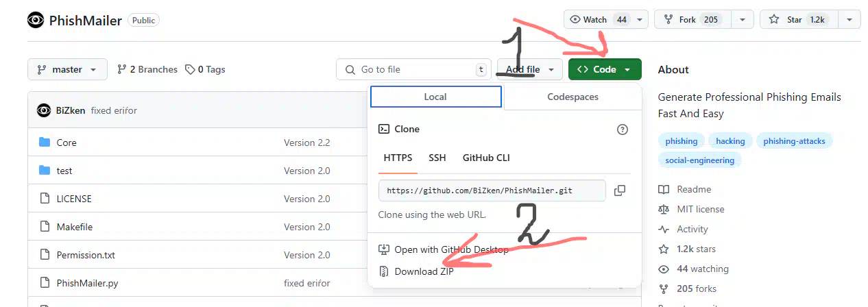The width and height of the screenshot is (868, 307).
Task: Open the MIT license link
Action: point(700,209)
